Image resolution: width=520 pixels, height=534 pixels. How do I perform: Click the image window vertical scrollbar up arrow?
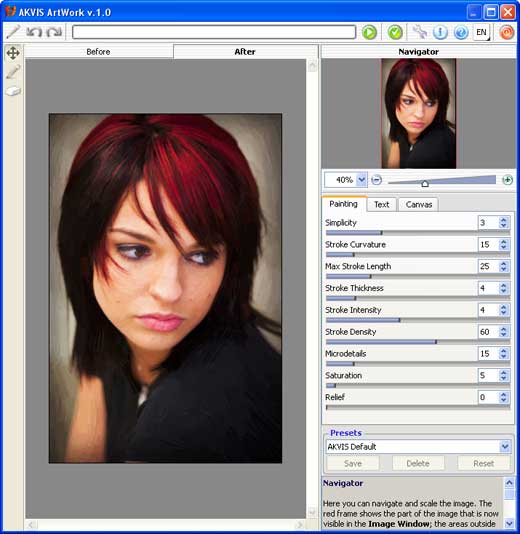coord(312,65)
